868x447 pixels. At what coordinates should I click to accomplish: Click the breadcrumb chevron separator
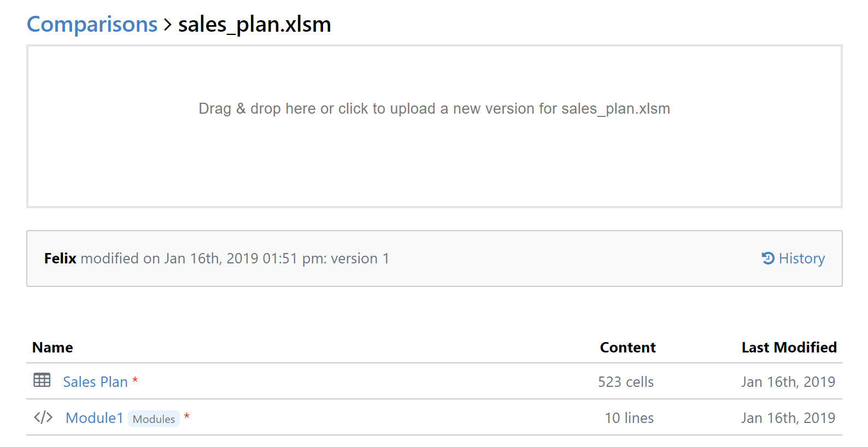[168, 25]
